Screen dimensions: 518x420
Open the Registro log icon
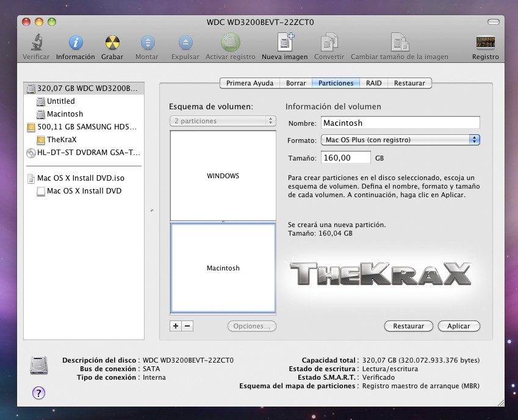pos(485,42)
